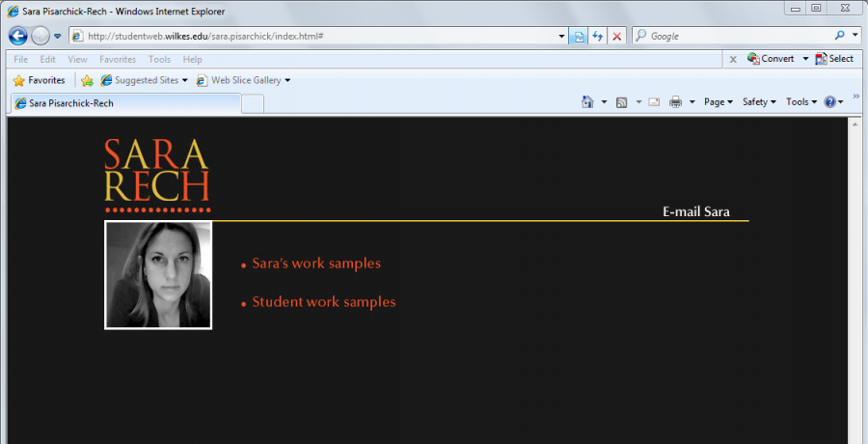Click the vertical scrollbar up arrow
Viewport: 868px width, 444px height.
click(855, 125)
